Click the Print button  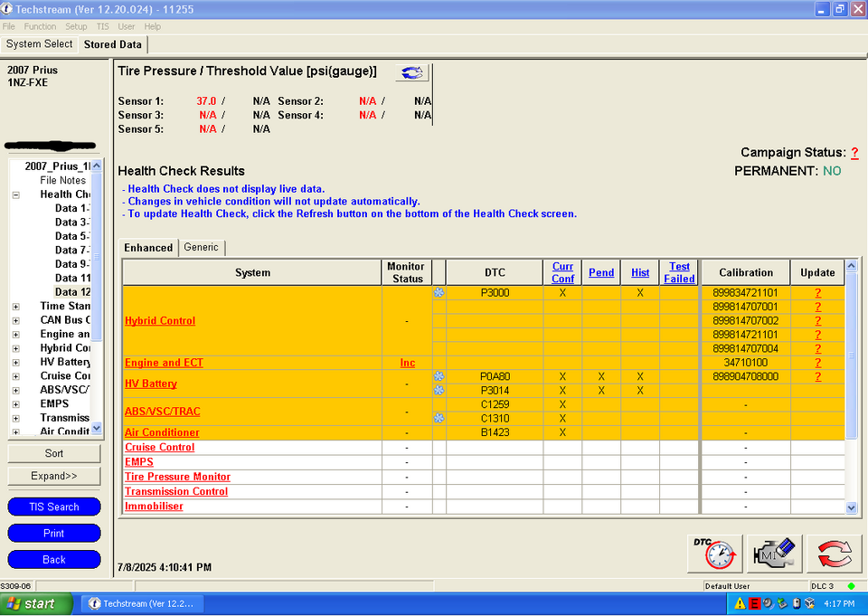click(x=54, y=533)
